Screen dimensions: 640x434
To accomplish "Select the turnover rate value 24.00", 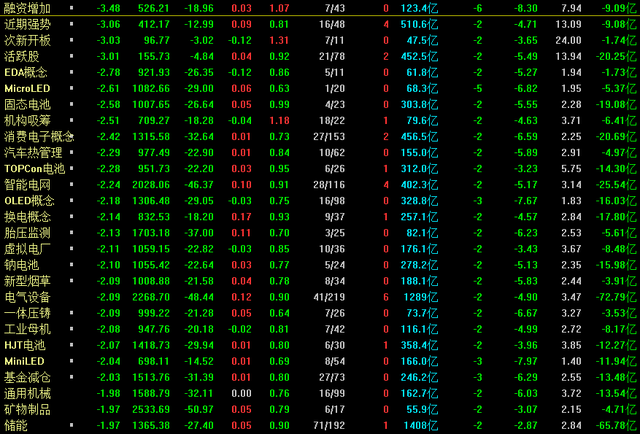I will pos(569,40).
